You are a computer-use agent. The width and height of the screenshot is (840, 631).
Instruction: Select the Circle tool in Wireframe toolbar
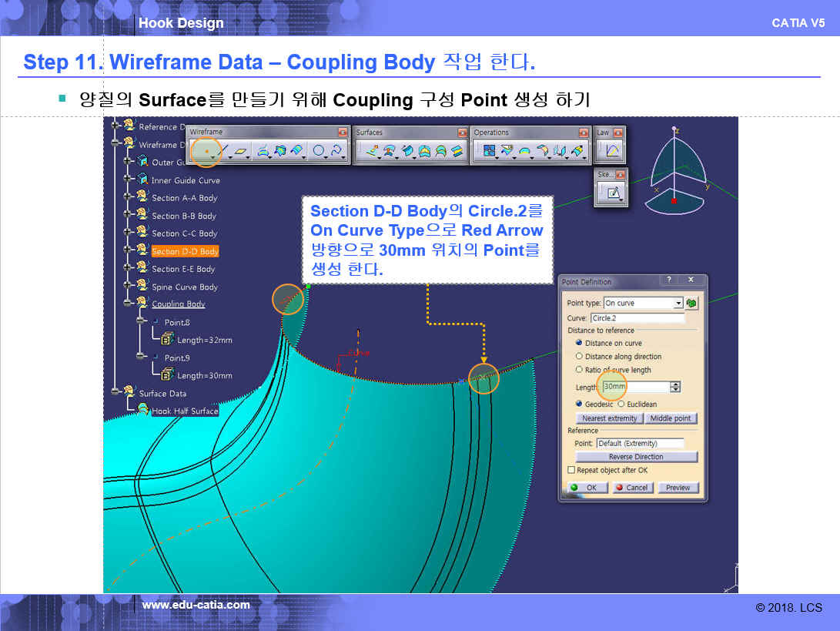pyautogui.click(x=319, y=151)
